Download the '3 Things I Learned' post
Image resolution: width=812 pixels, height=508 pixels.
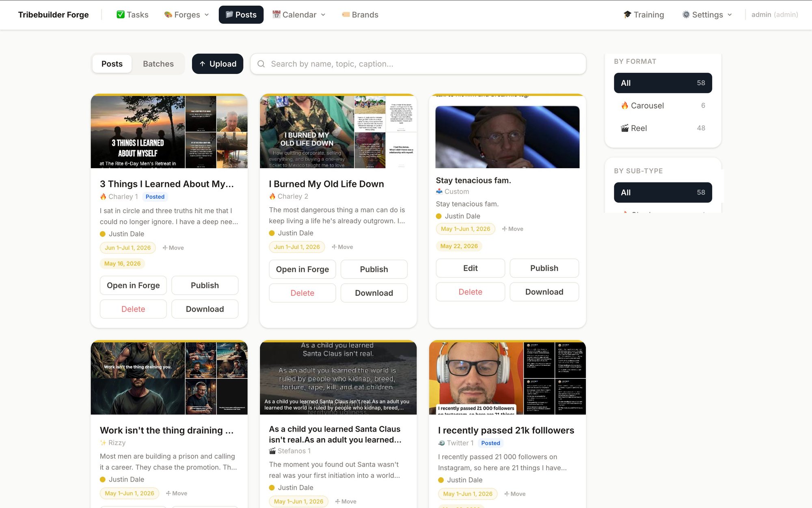pyautogui.click(x=205, y=309)
